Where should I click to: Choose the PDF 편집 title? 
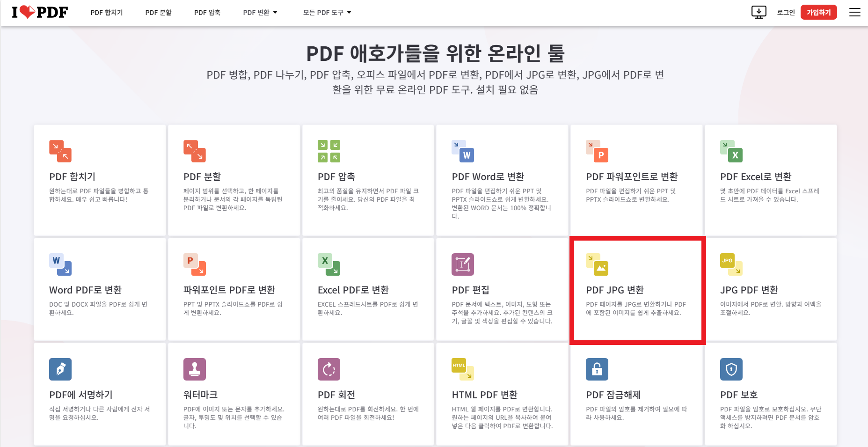tap(471, 290)
